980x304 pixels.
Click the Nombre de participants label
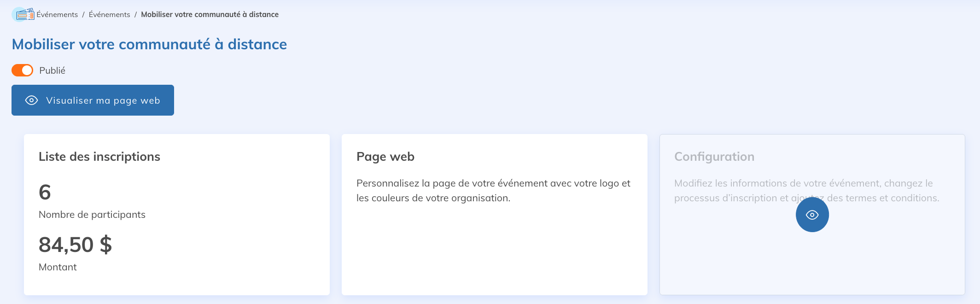pyautogui.click(x=92, y=215)
